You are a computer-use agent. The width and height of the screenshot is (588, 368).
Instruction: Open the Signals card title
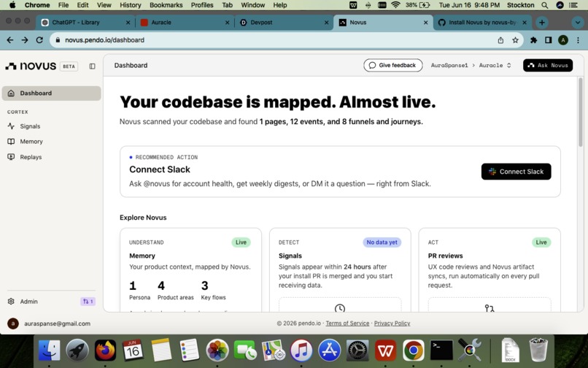(x=290, y=256)
